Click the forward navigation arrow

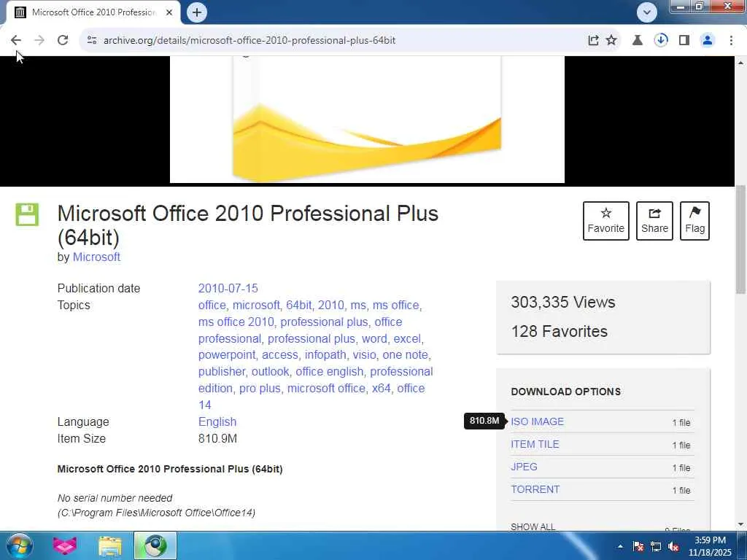[x=39, y=41]
